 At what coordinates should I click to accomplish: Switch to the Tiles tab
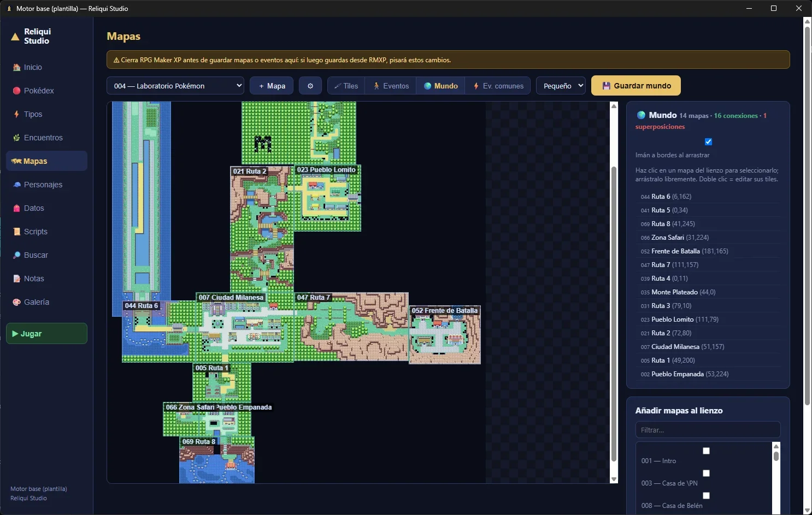pyautogui.click(x=346, y=86)
